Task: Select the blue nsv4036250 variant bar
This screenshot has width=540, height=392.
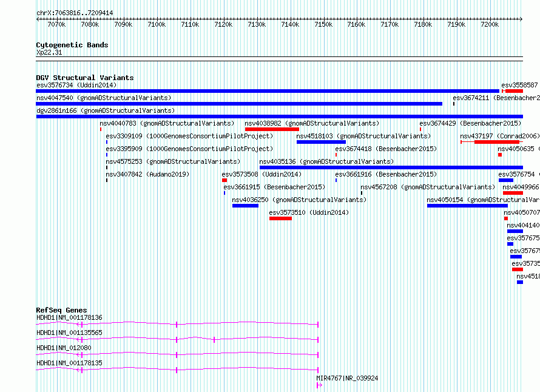Action: tap(245, 206)
